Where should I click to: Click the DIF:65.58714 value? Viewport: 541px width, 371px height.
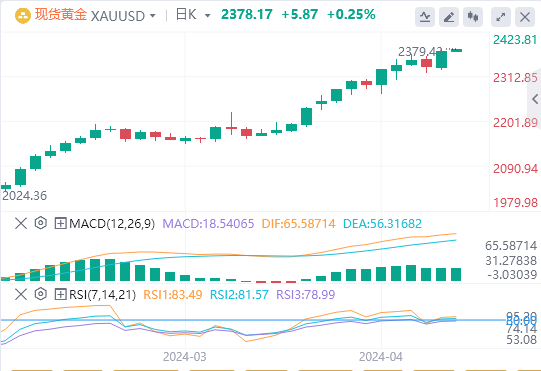coord(298,224)
